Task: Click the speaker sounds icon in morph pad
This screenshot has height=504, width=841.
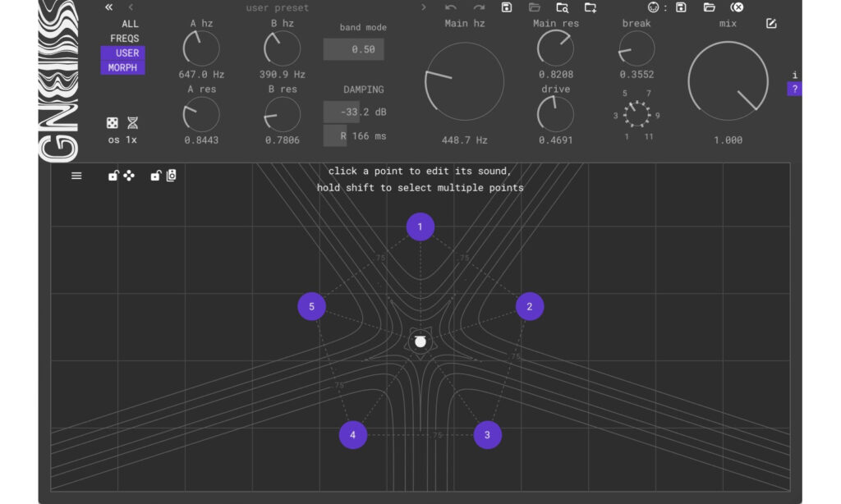Action: 171,176
